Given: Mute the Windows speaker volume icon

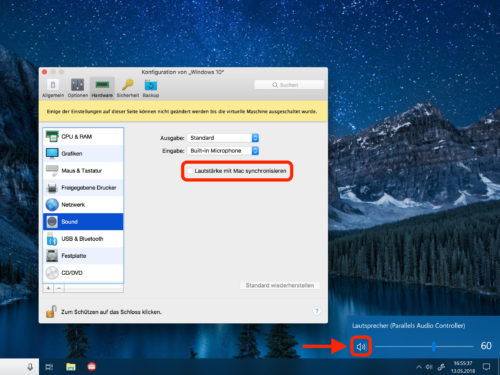Looking at the screenshot, I should click(x=361, y=347).
